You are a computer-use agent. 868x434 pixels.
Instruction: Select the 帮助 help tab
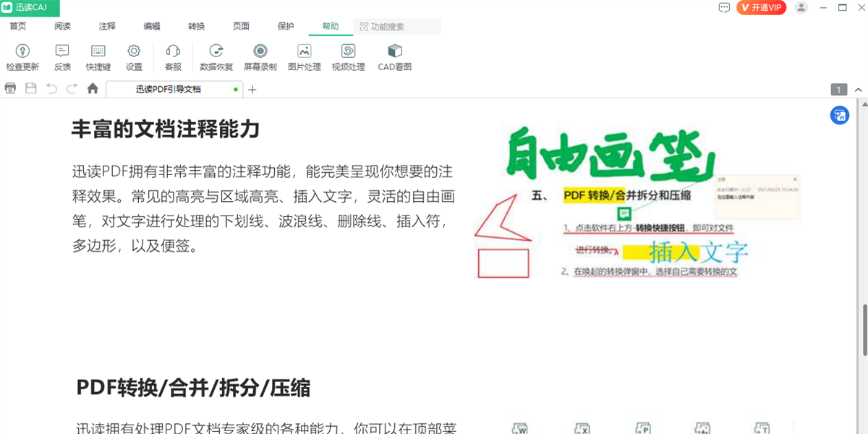tap(331, 27)
